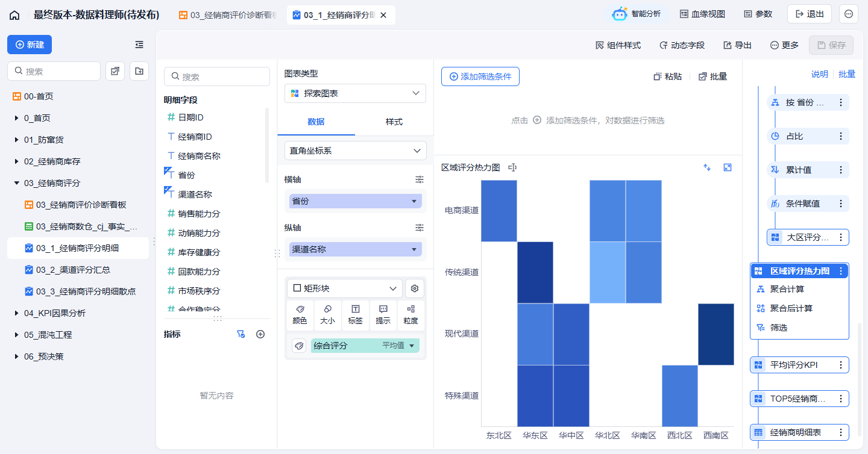The height and width of the screenshot is (454, 868).
Task: Click the 标签 label attribute button
Action: (x=355, y=315)
